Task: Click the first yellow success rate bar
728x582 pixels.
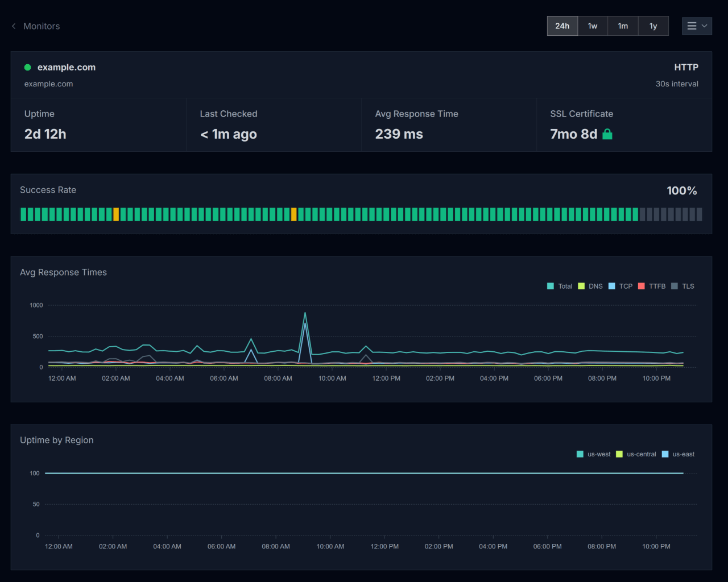Action: (x=116, y=214)
